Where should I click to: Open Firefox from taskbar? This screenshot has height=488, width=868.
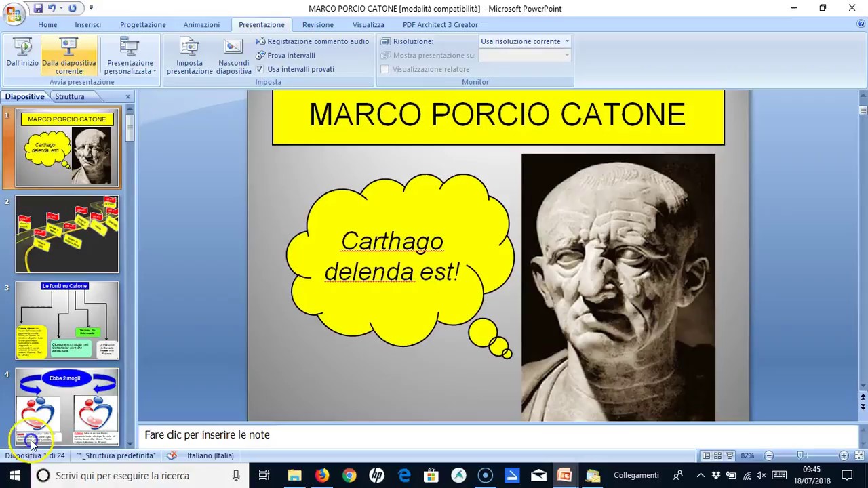322,475
